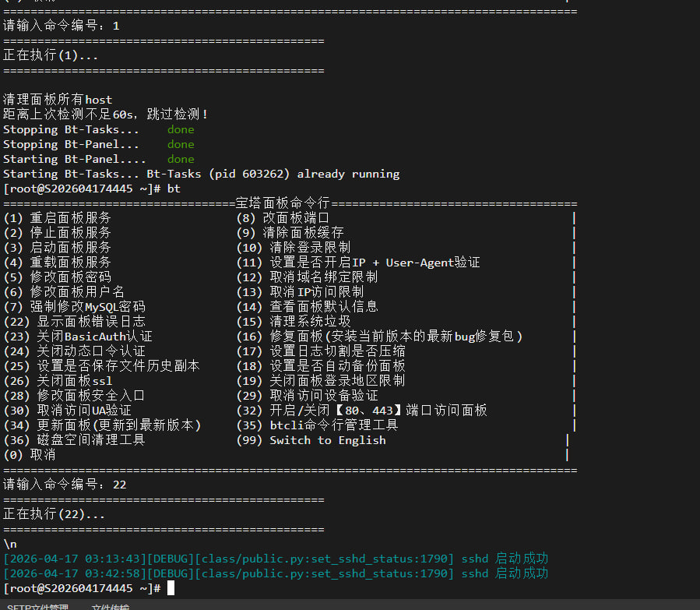Click menu entry (23) 关闭BasicAuth认证
The height and width of the screenshot is (610, 700).
coord(78,337)
